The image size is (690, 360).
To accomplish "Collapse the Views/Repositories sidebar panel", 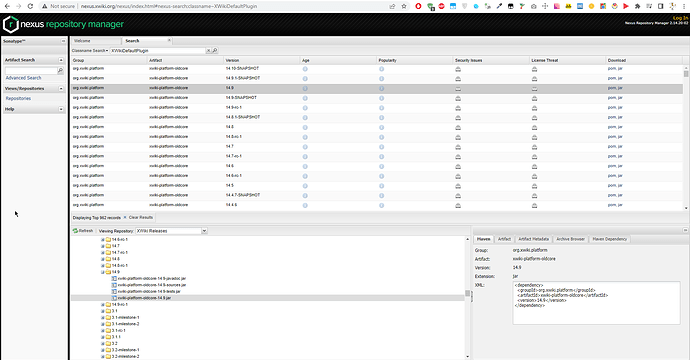I will tap(61, 88).
